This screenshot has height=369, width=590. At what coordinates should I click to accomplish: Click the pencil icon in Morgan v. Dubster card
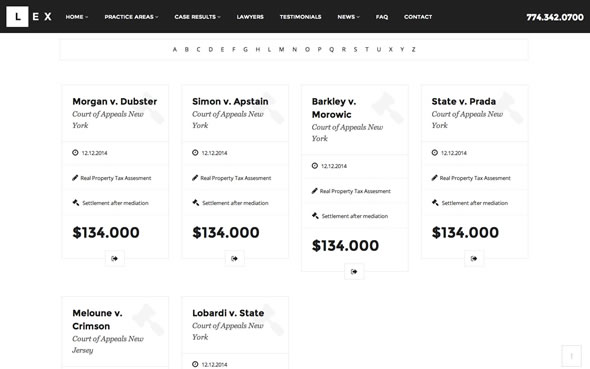click(x=75, y=178)
